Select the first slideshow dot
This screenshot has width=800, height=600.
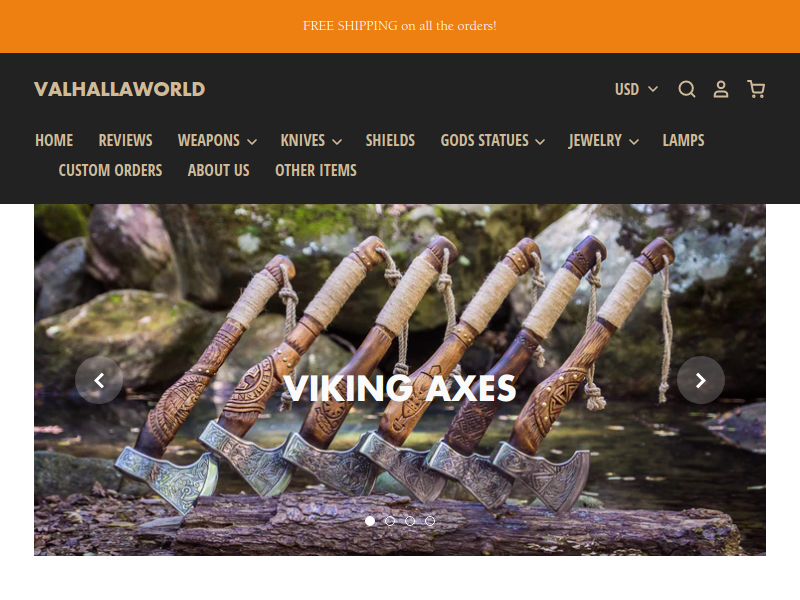pyautogui.click(x=370, y=521)
